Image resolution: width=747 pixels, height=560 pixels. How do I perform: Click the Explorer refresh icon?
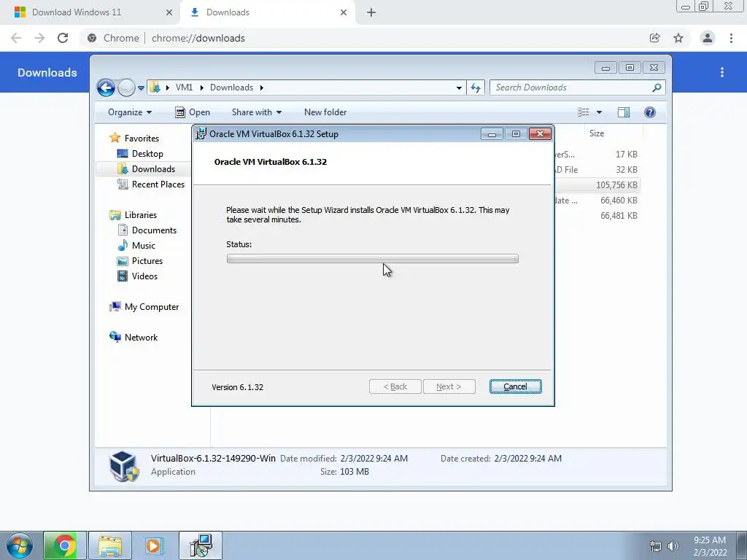coord(476,87)
